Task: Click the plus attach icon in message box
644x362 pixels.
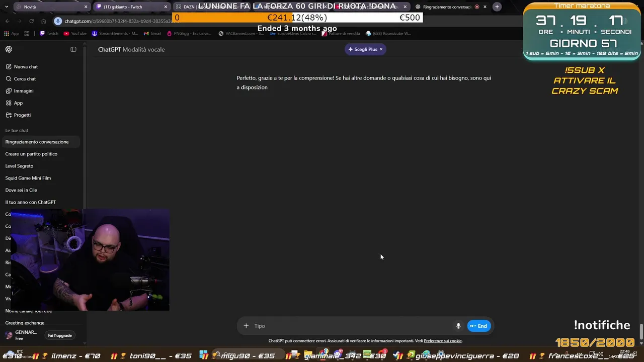Action: click(246, 326)
